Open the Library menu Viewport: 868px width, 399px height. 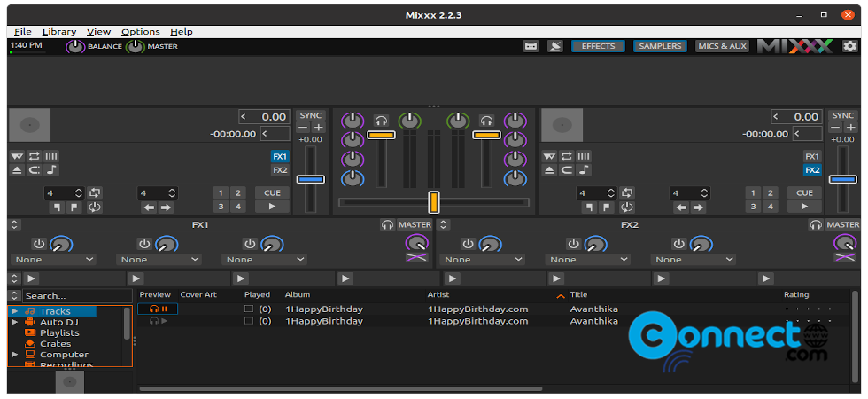tap(59, 32)
